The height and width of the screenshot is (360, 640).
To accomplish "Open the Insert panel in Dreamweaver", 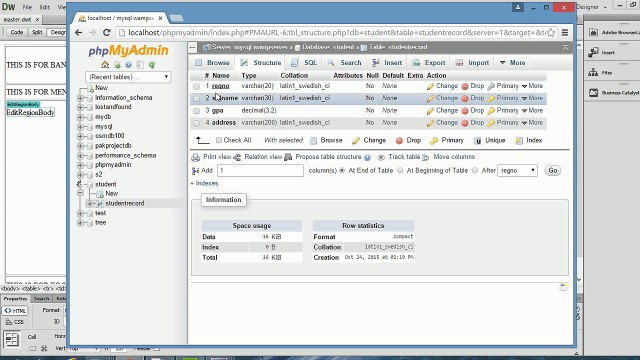I will coord(602,52).
